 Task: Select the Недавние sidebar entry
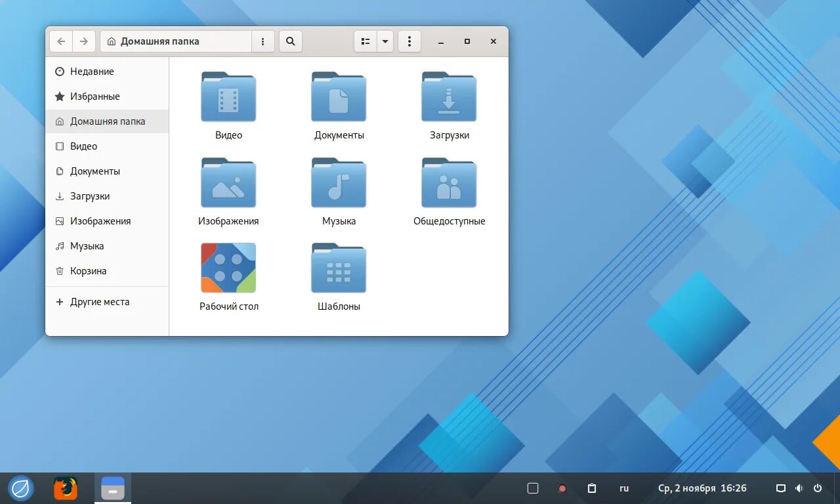point(91,71)
